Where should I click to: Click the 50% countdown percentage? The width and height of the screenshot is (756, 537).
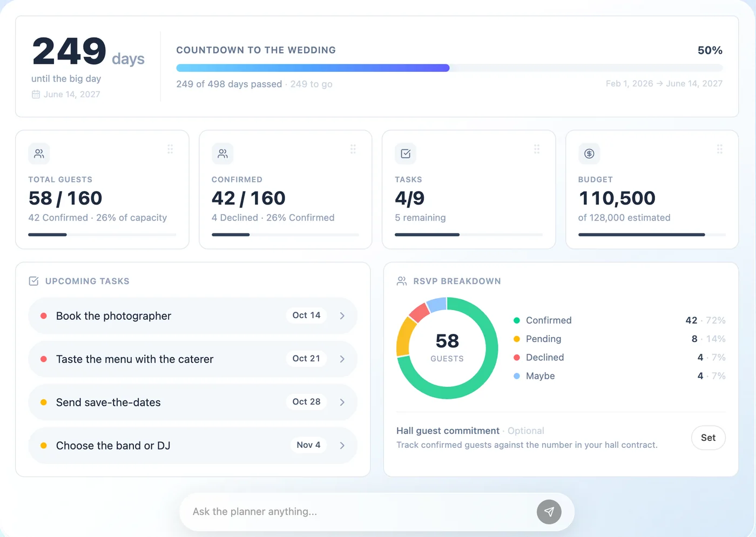(x=710, y=50)
